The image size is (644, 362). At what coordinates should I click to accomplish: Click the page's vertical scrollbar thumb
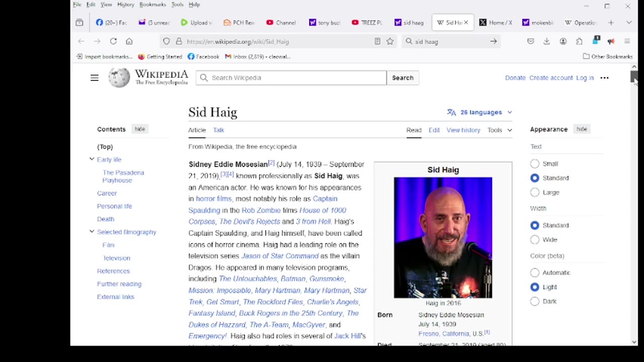click(633, 77)
